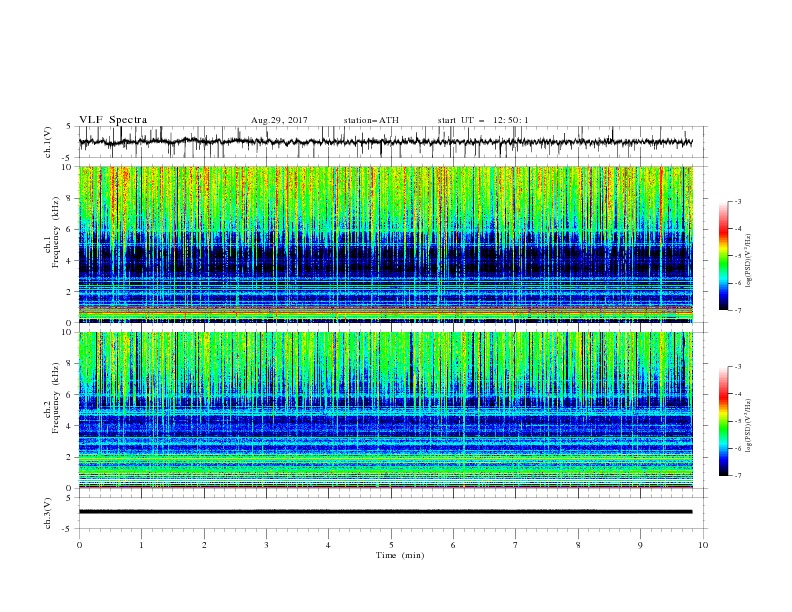Click the 'start UT = 12:50:1' label
This screenshot has width=792, height=612.
(483, 120)
